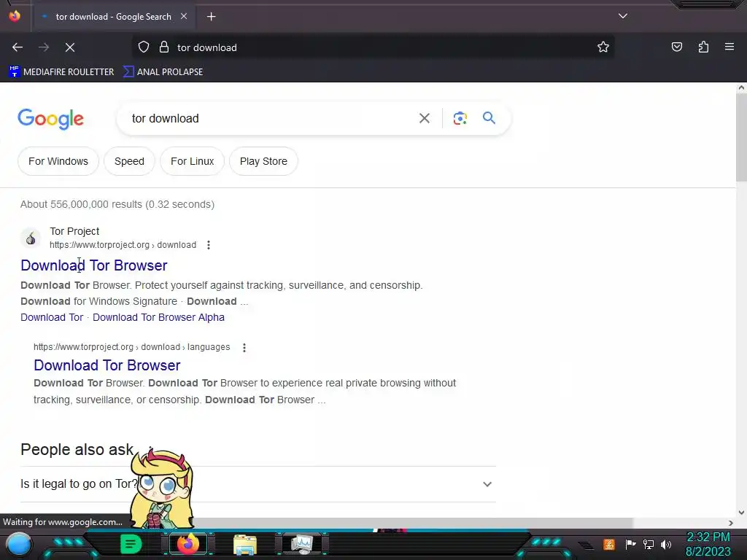This screenshot has width=747, height=560.
Task: Stop loading the page with X button
Action: pyautogui.click(x=70, y=47)
